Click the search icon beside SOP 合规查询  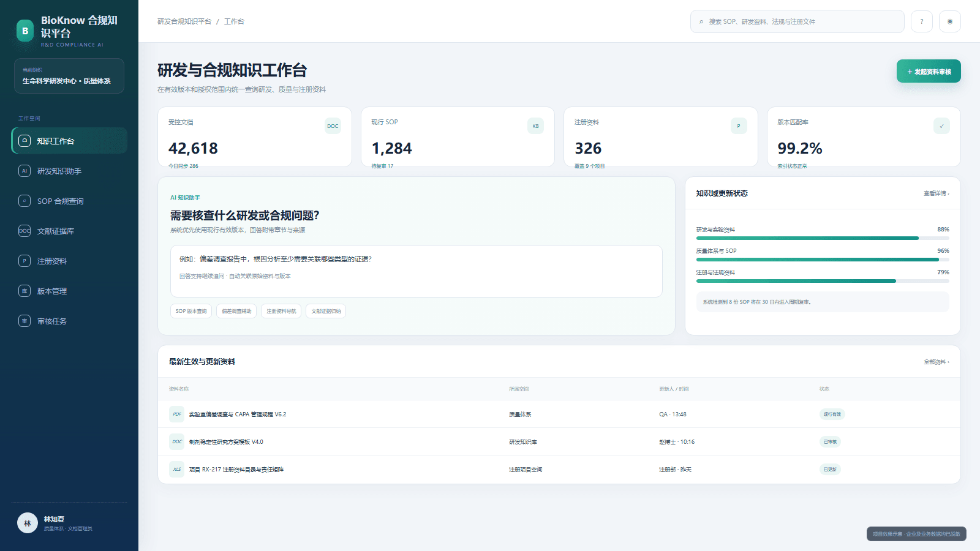pos(24,201)
